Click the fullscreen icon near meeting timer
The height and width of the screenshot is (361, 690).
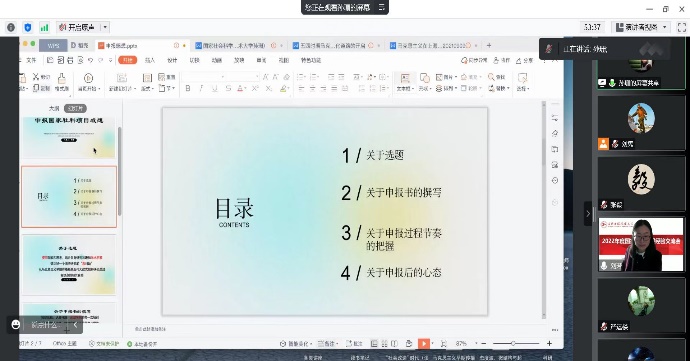coord(682,27)
